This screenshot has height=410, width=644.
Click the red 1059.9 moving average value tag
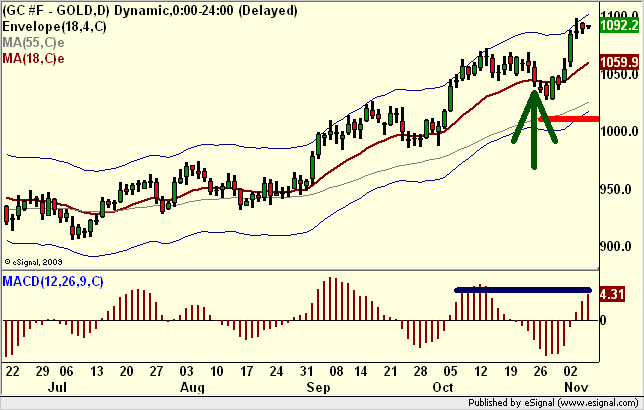tap(620, 62)
